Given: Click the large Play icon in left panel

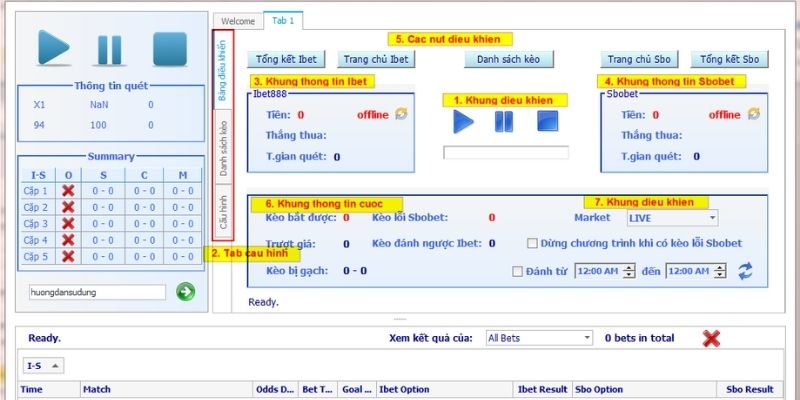Looking at the screenshot, I should (55, 49).
